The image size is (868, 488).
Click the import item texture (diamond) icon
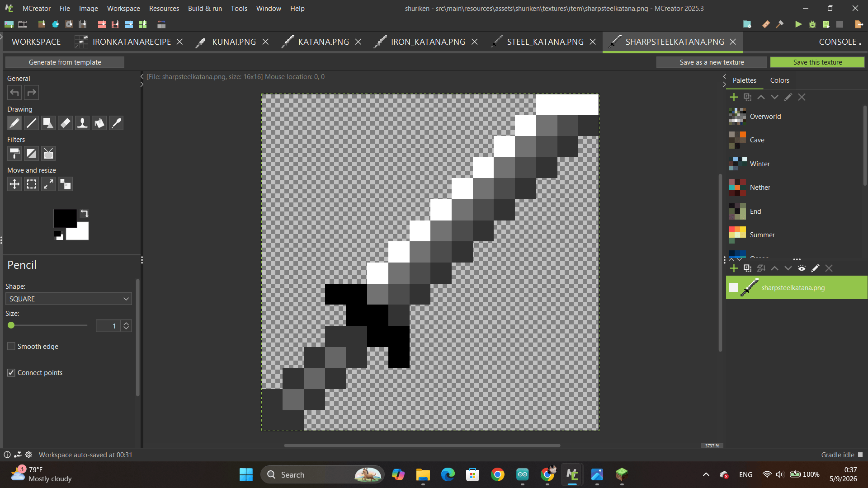[x=55, y=24]
